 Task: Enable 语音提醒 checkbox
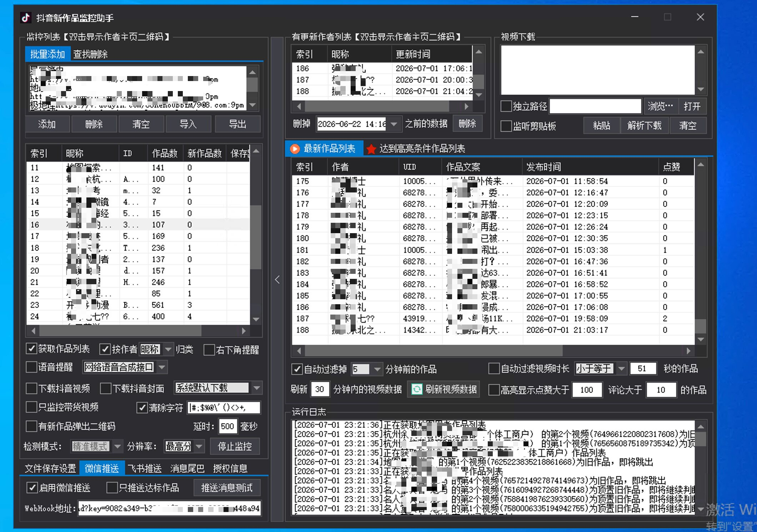coord(31,367)
